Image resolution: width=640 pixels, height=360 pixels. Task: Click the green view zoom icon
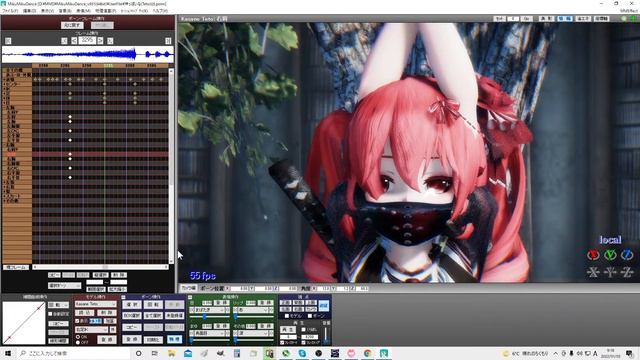[624, 18]
